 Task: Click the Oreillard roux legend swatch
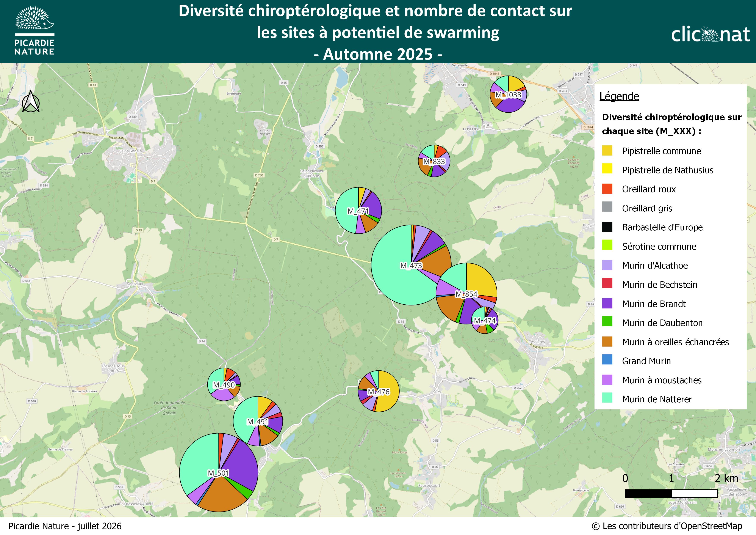(x=607, y=189)
